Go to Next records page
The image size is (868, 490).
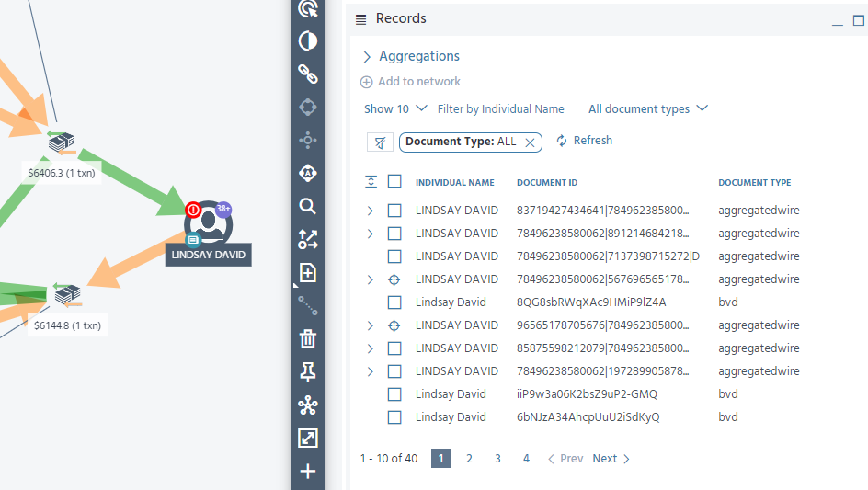pyautogui.click(x=611, y=459)
